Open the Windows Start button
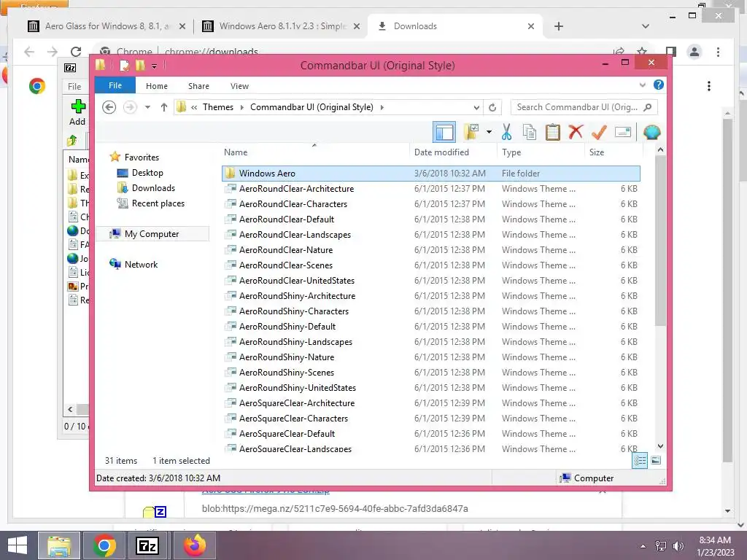Image resolution: width=747 pixels, height=560 pixels. [x=18, y=545]
